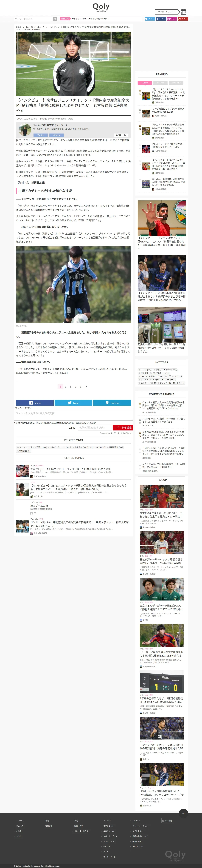Screen dimensions: 202x868
Task: Open the スパイク・グッズ footer link
Action: click(110, 836)
